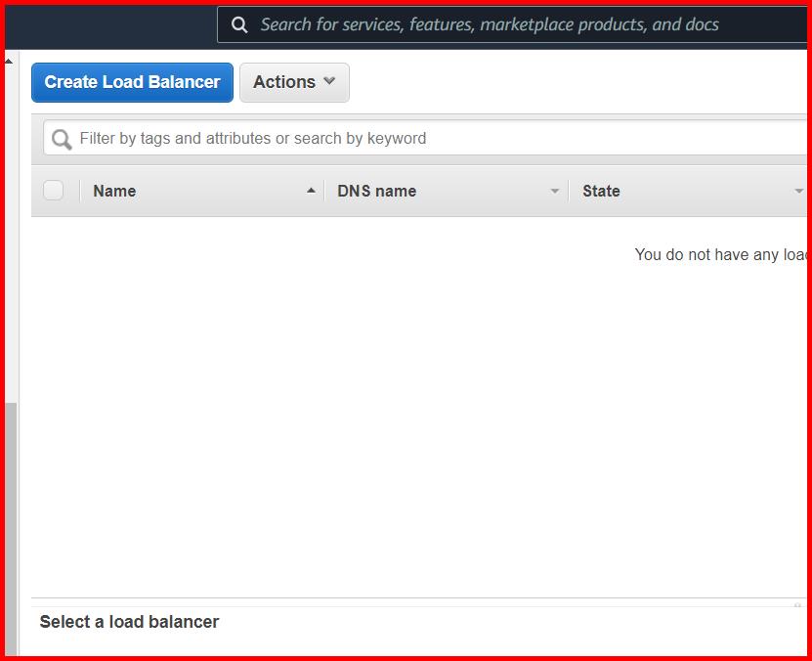This screenshot has height=661, width=812.
Task: Click the DNS name column filter arrow
Action: click(555, 191)
